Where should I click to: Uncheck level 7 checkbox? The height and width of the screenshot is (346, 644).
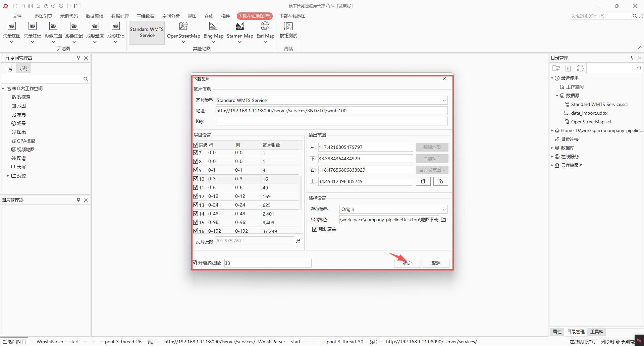coord(196,153)
